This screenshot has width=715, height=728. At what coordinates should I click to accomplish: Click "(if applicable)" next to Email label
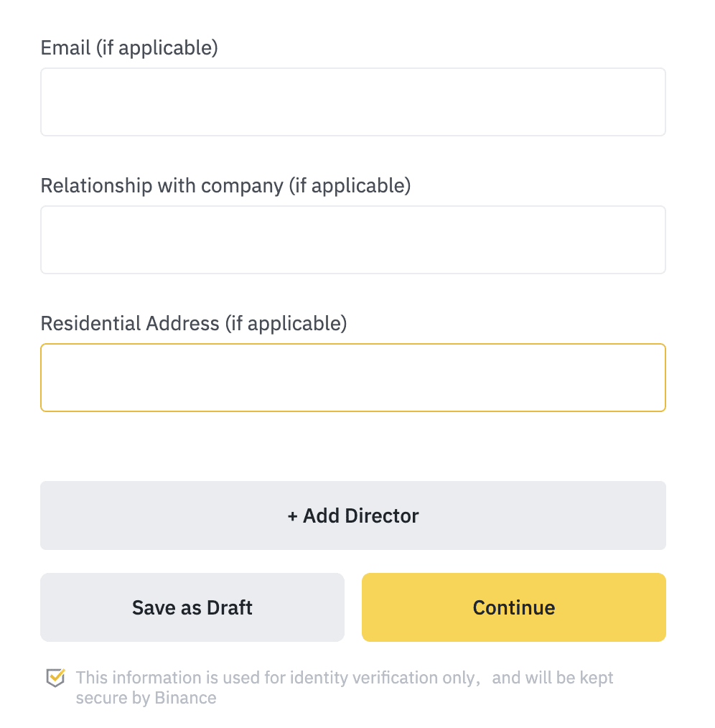tap(157, 48)
